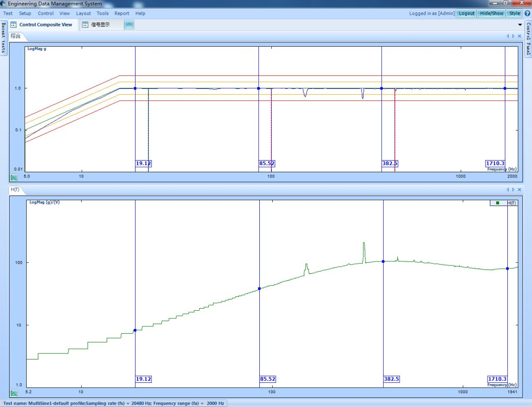The height and width of the screenshot is (407, 532).
Task: Go to previous pane in 综合 panel header
Action: coord(508,36)
